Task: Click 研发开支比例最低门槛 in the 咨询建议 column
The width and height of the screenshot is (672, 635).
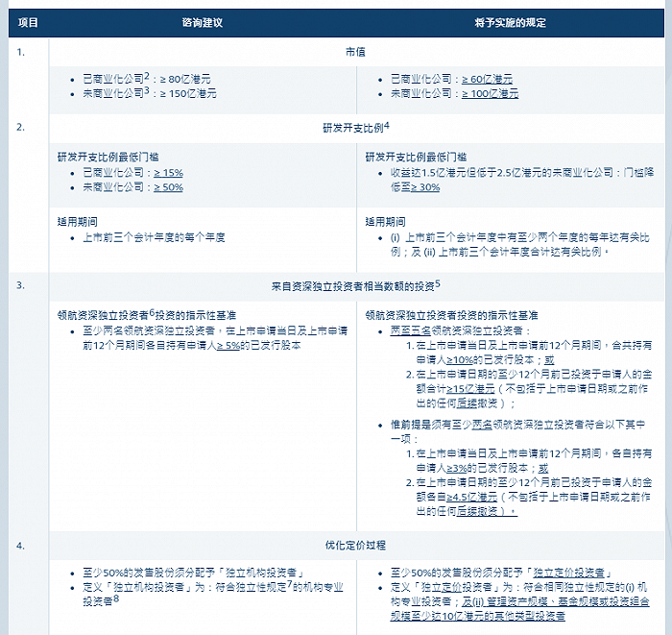Action: [x=108, y=158]
